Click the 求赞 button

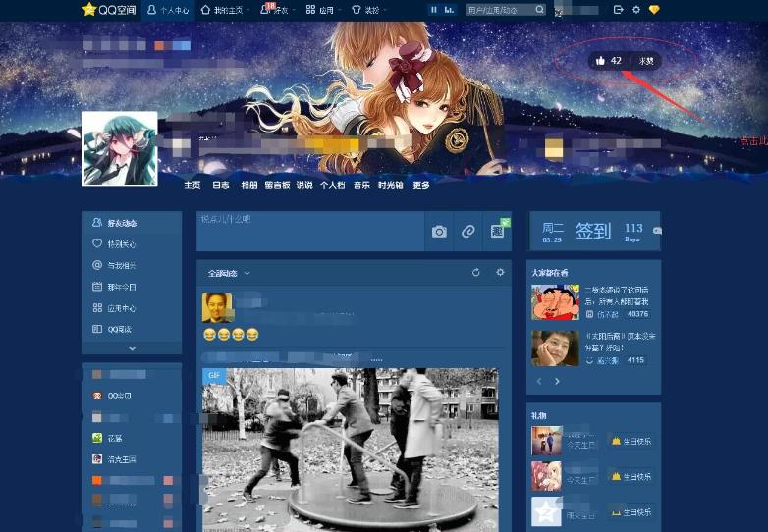click(x=646, y=61)
